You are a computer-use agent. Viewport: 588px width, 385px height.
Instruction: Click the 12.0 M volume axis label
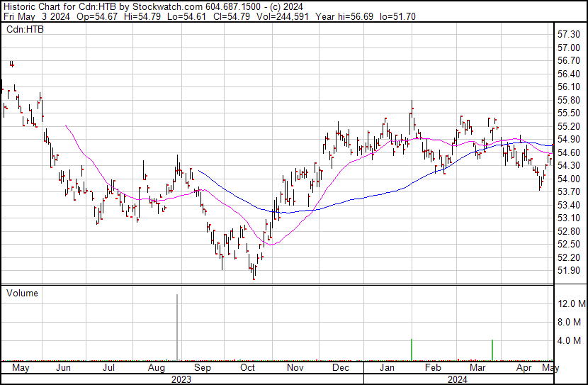point(571,303)
